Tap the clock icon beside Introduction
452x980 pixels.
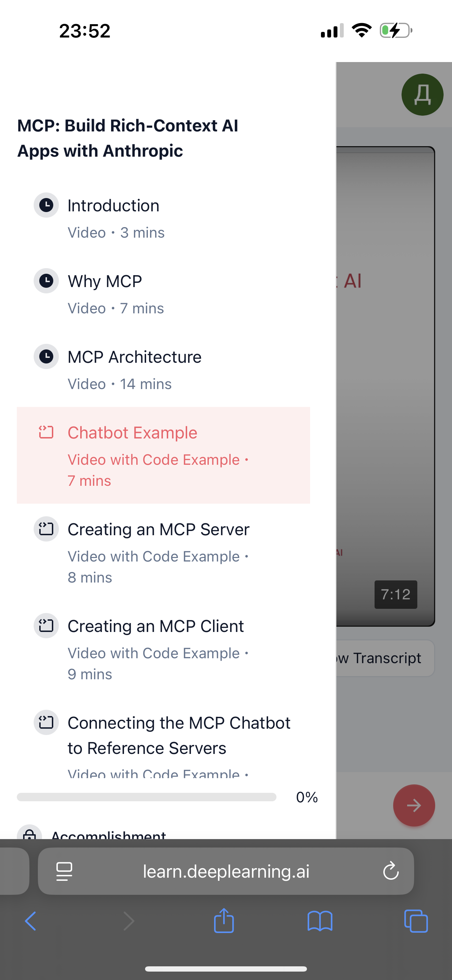coord(46,205)
